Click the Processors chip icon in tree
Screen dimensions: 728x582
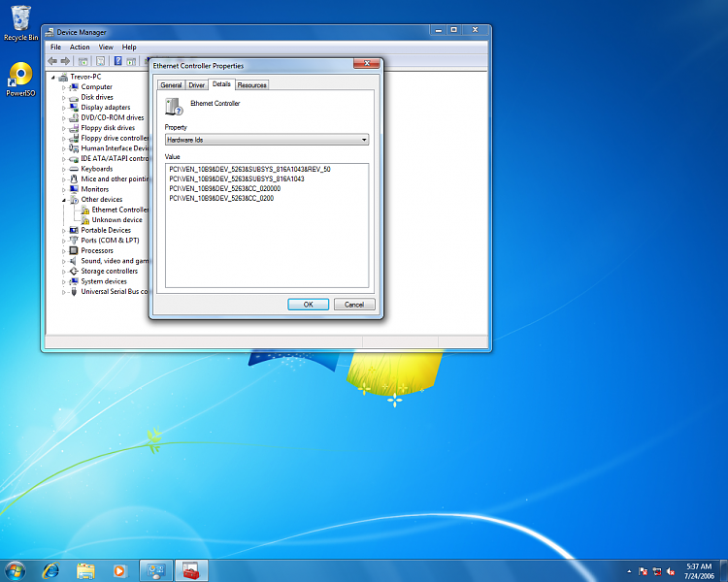pyautogui.click(x=74, y=250)
